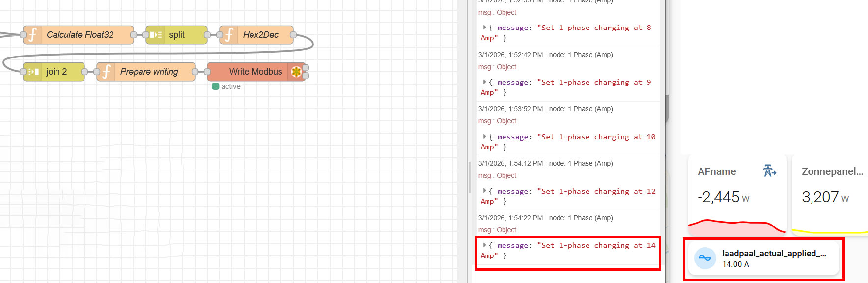Click the split node's icon
This screenshot has width=868, height=283.
(155, 35)
